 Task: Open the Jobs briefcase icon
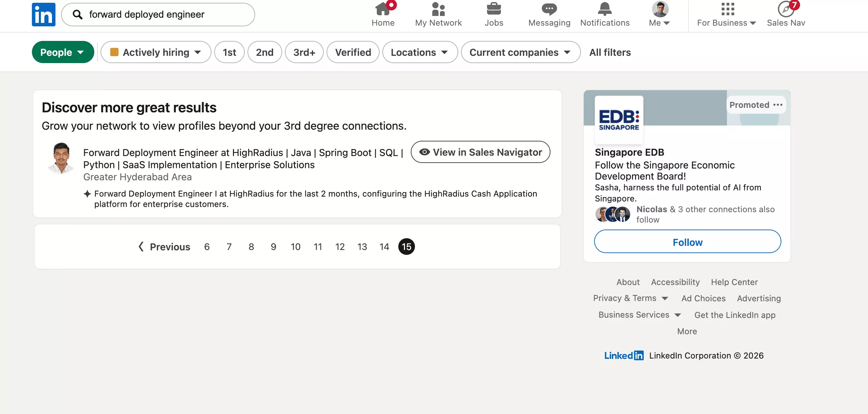click(x=494, y=9)
